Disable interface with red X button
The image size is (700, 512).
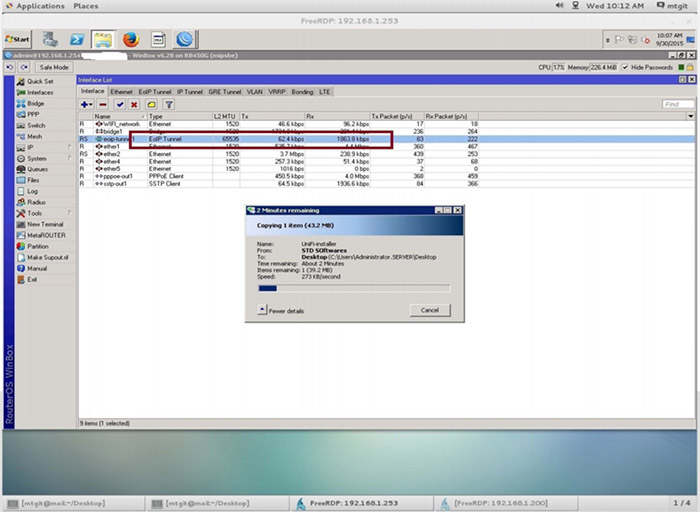(x=134, y=104)
